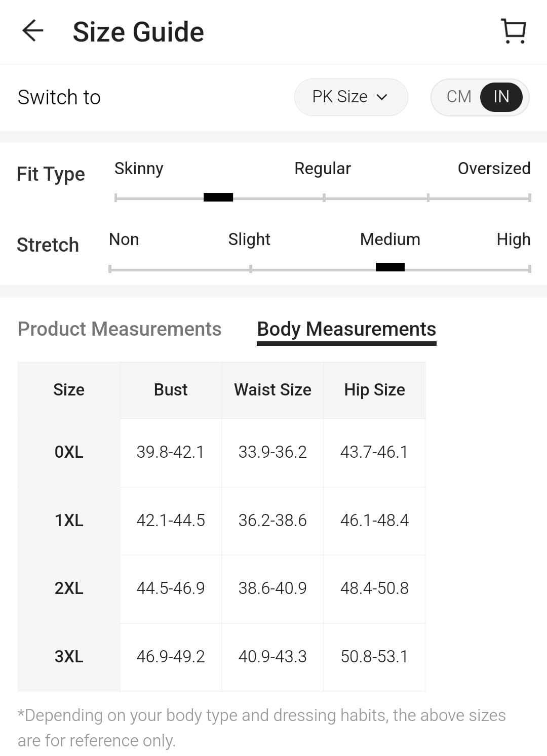
Task: Select the 2XL size row
Action: [69, 588]
